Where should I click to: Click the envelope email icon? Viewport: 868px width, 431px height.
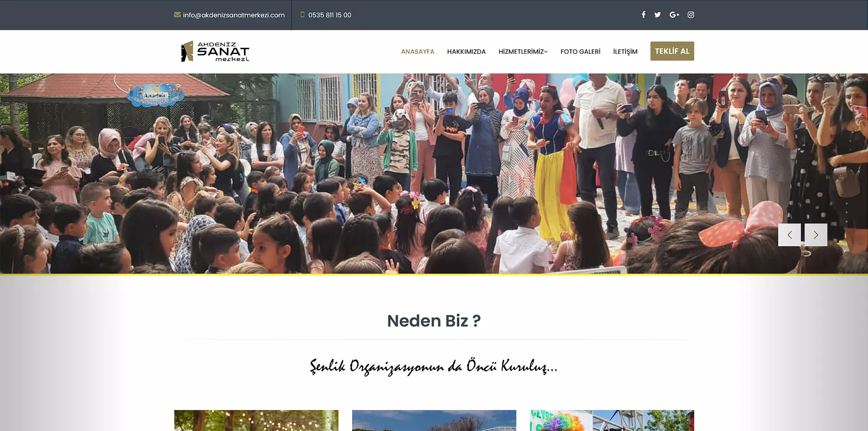[x=177, y=15]
